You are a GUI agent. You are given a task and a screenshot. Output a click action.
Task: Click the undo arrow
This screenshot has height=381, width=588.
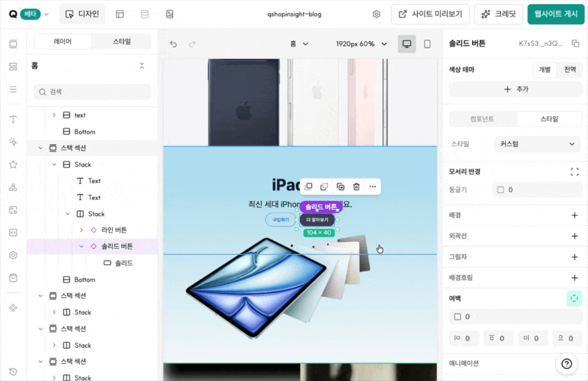tap(173, 44)
